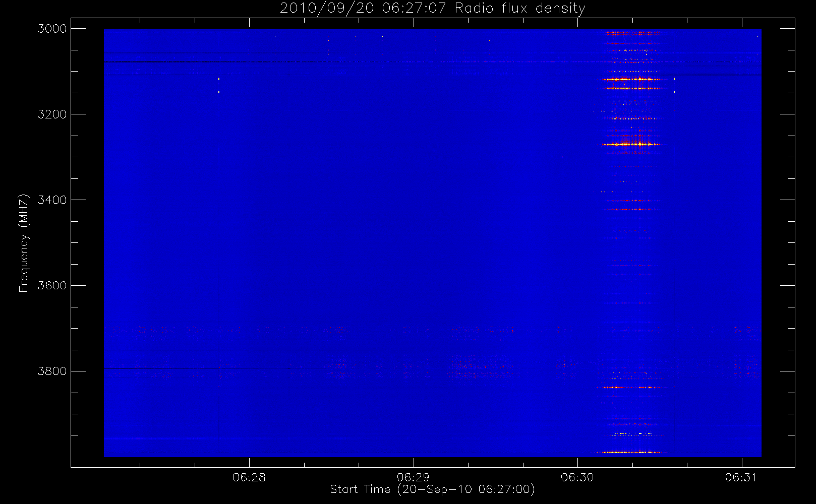
Task: Click the 06:29 time tick label
Action: click(413, 477)
